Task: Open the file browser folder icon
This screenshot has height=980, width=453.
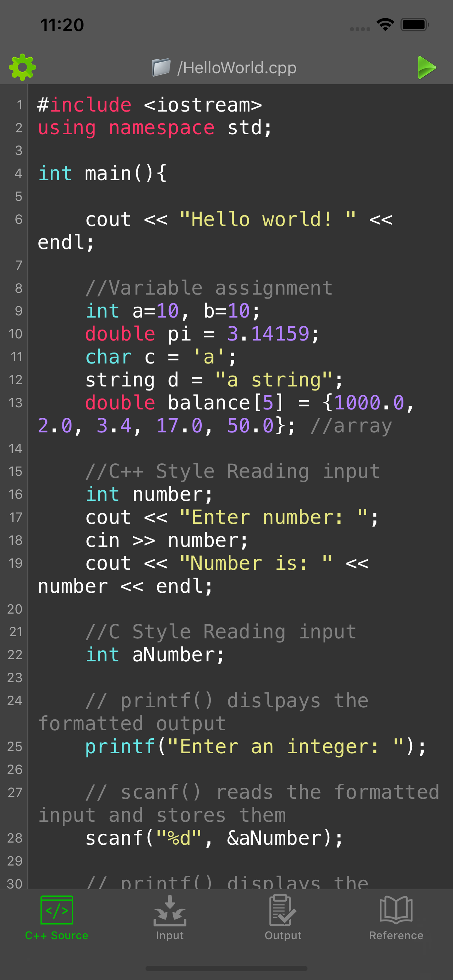Action: (x=162, y=67)
